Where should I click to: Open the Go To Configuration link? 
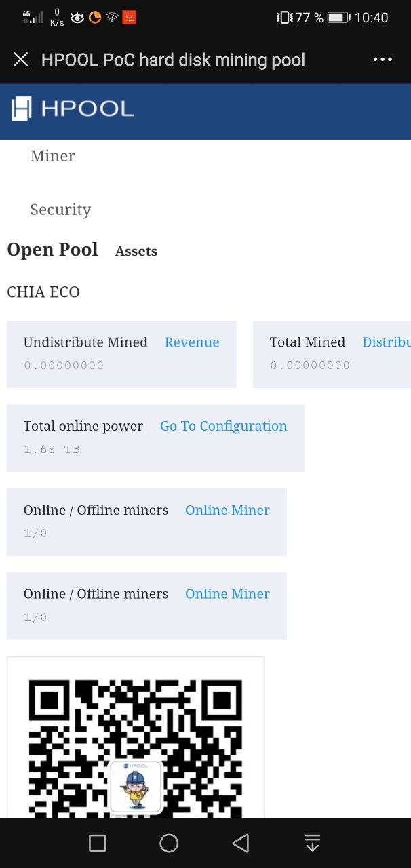223,426
